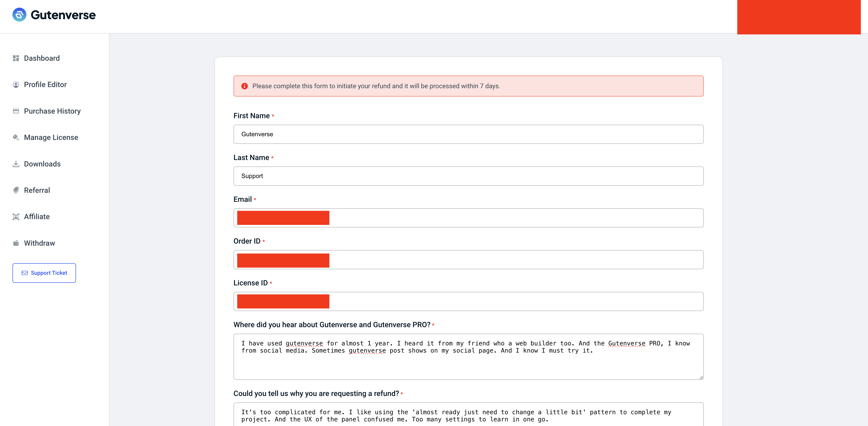Click the resize handle of the hear-about textarea

pos(701,377)
